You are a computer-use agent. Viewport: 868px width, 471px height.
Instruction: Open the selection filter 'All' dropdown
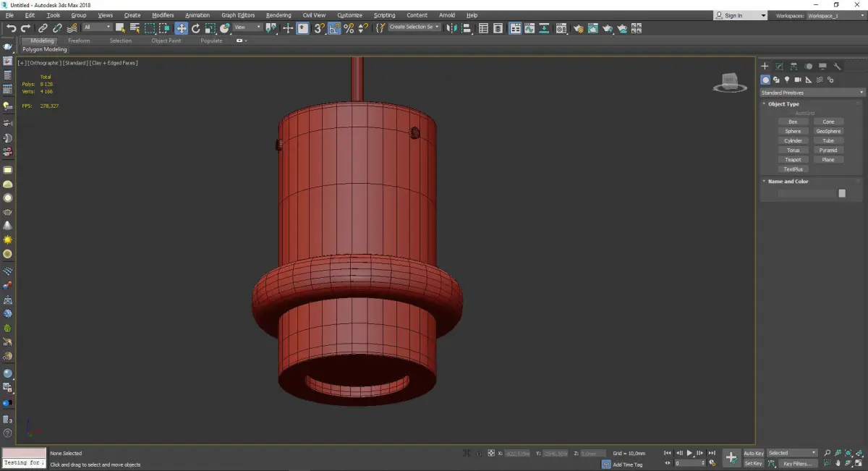coord(96,27)
